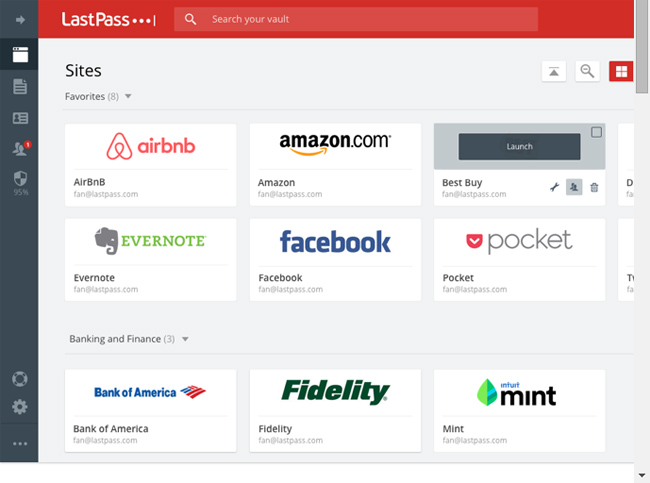Viewport: 650px width, 483px height.
Task: Collapse the Banking and Finance folder arrow
Action: coord(185,339)
